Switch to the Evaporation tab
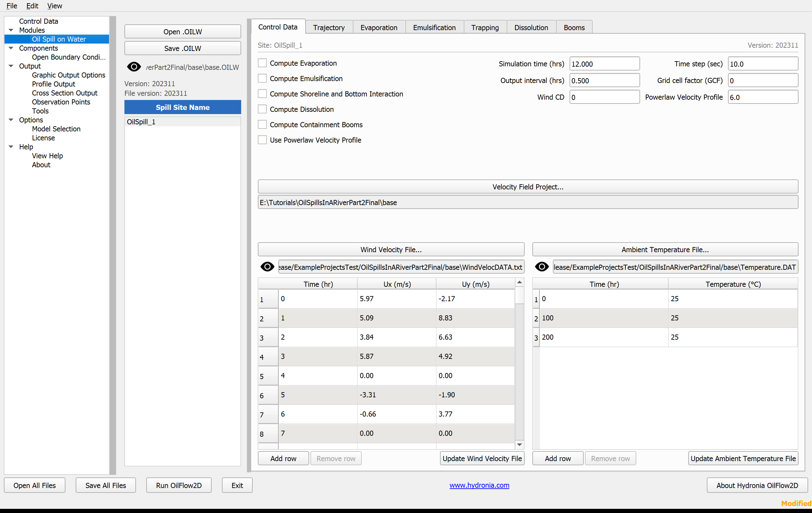812x513 pixels. 379,27
